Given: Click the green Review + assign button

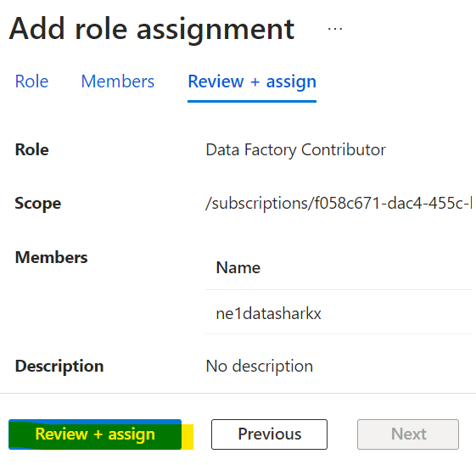Looking at the screenshot, I should click(x=95, y=434).
